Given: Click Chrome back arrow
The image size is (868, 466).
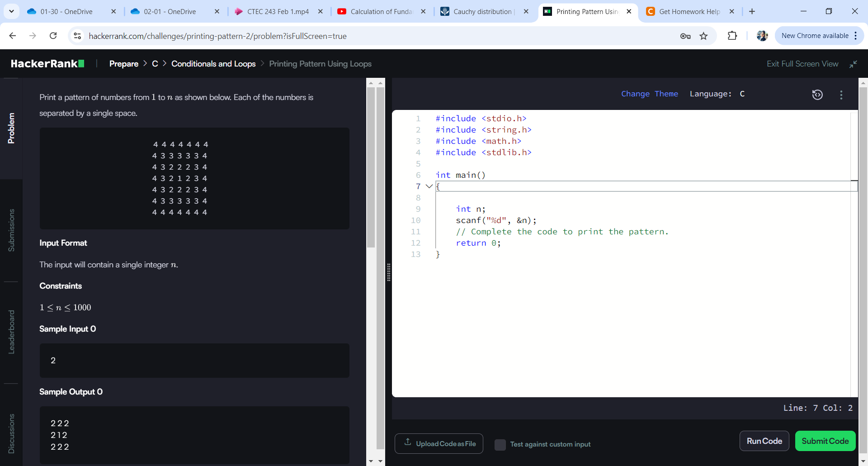Looking at the screenshot, I should (x=13, y=36).
